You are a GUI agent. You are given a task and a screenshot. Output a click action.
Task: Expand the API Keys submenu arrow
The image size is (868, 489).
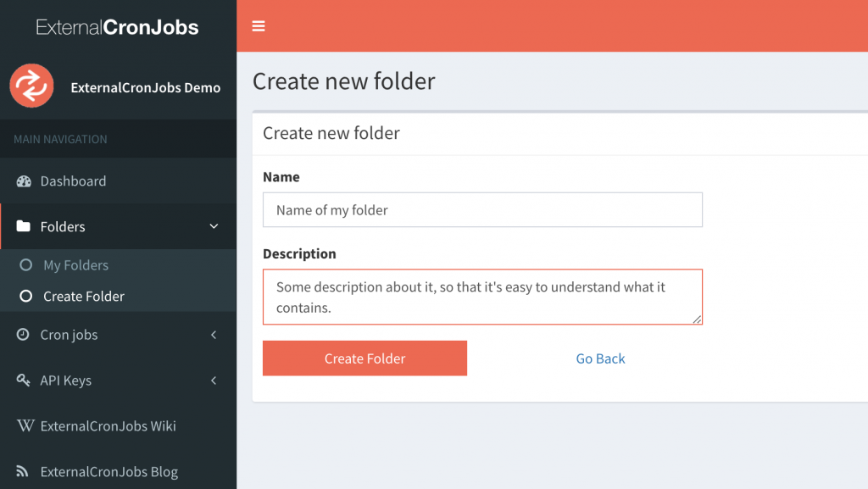[x=214, y=380]
